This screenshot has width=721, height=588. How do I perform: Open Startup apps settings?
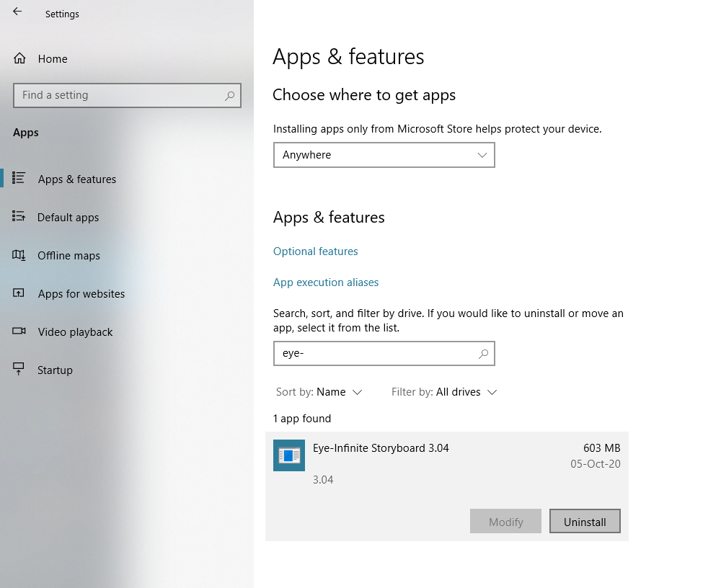coord(55,370)
